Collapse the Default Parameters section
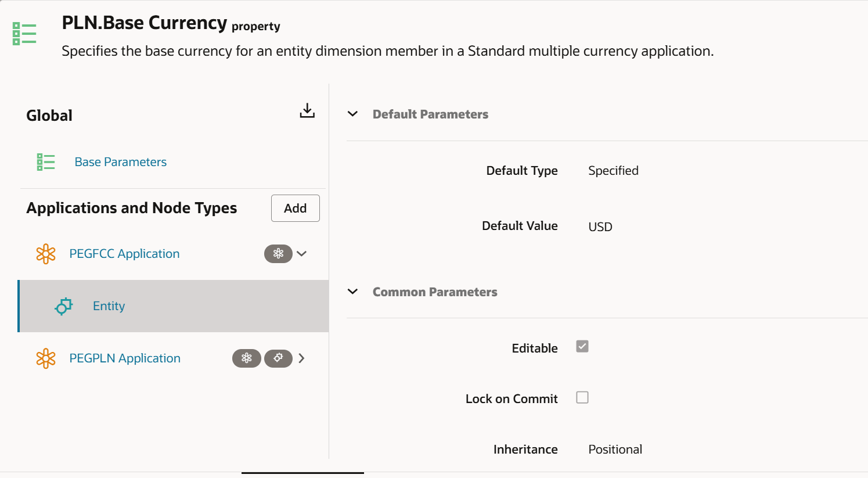Viewport: 868px width, 478px height. (x=352, y=114)
